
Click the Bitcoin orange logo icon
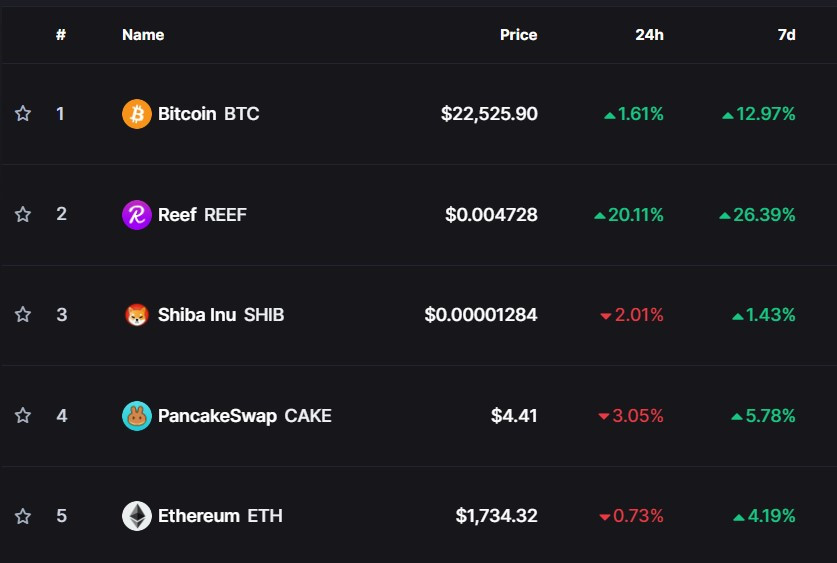[x=136, y=114]
